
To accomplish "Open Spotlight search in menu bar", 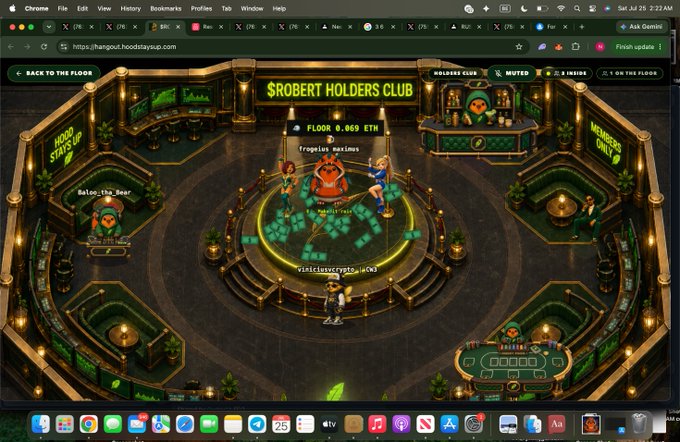I will tap(576, 8).
